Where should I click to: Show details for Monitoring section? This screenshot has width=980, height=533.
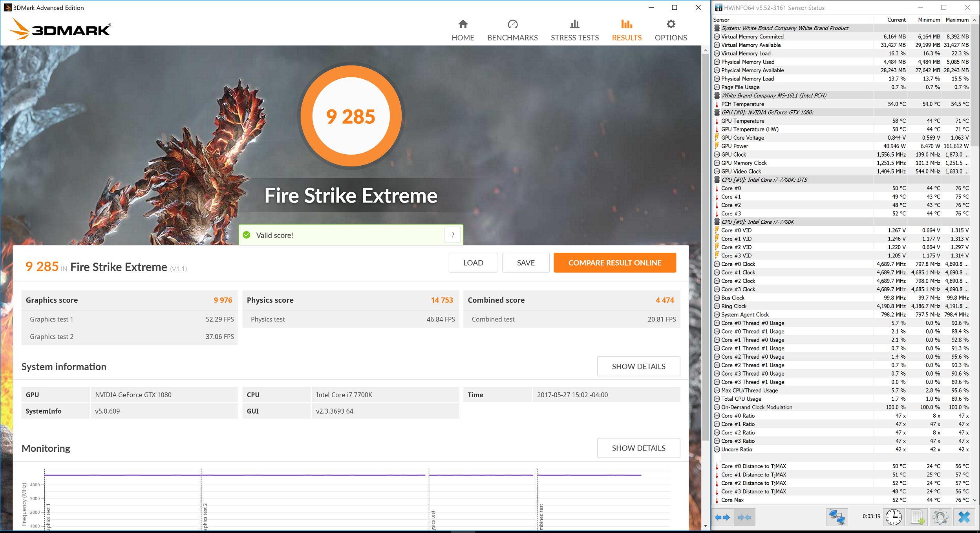(x=638, y=448)
